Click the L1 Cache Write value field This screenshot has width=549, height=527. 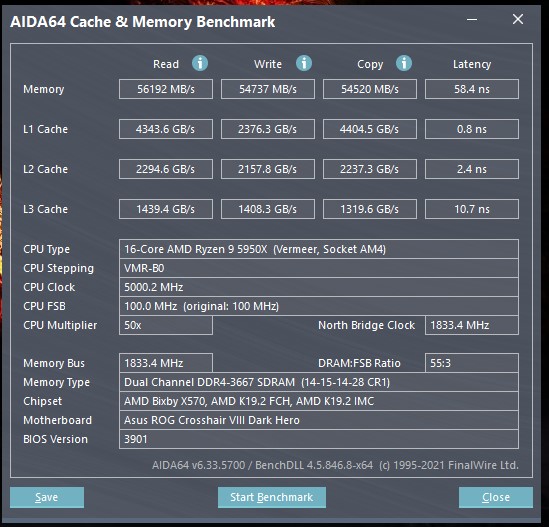pyautogui.click(x=267, y=129)
